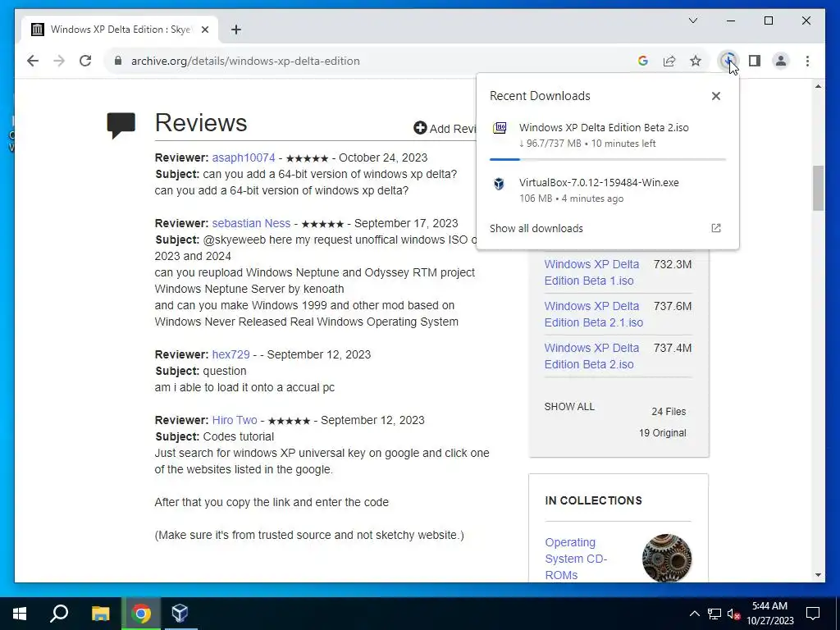Open the Google icon in address bar
840x630 pixels.
(643, 61)
